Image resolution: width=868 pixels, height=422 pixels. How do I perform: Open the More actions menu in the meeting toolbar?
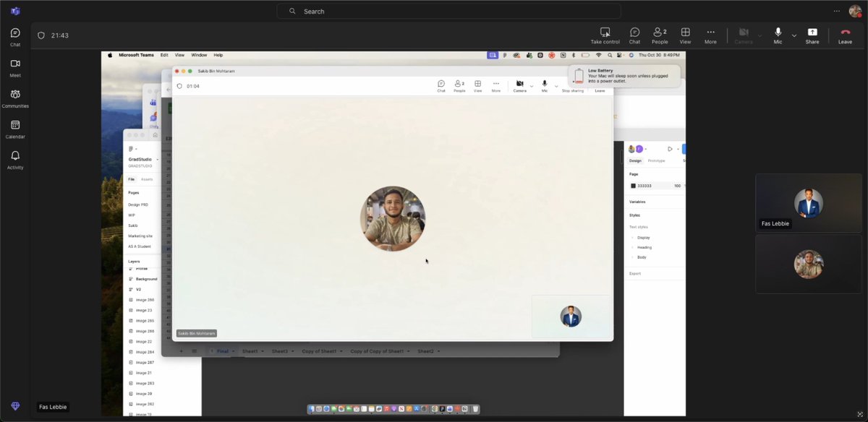[x=710, y=35]
